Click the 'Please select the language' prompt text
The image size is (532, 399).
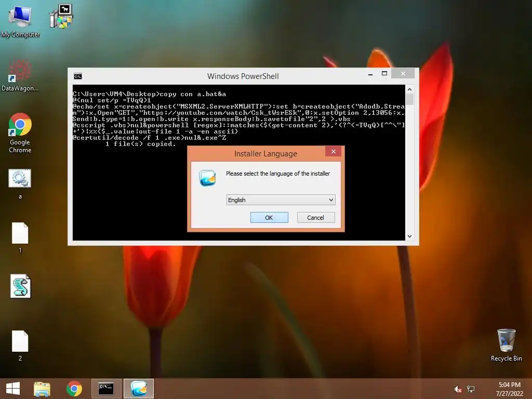pos(278,174)
